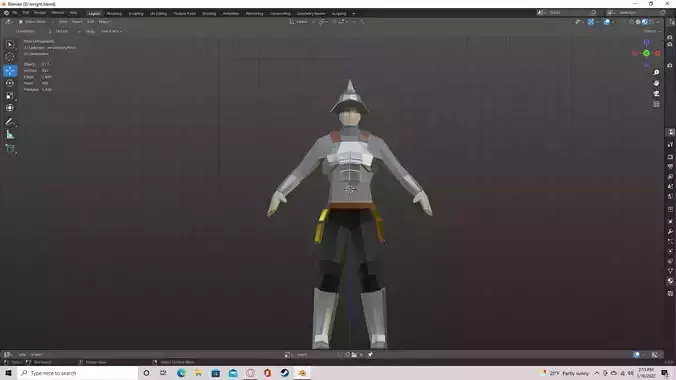
Task: Open the Options dropdown
Action: click(651, 31)
